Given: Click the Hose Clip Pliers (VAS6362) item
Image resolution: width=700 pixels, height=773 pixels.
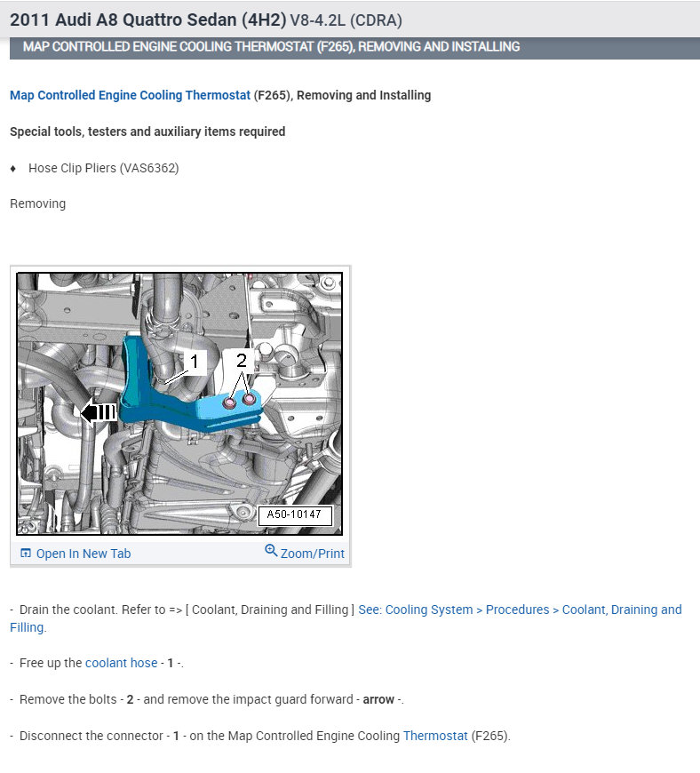Looking at the screenshot, I should pos(104,168).
